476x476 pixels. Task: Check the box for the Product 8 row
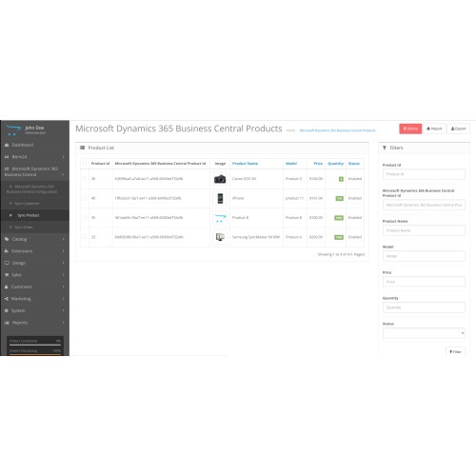tap(85, 217)
